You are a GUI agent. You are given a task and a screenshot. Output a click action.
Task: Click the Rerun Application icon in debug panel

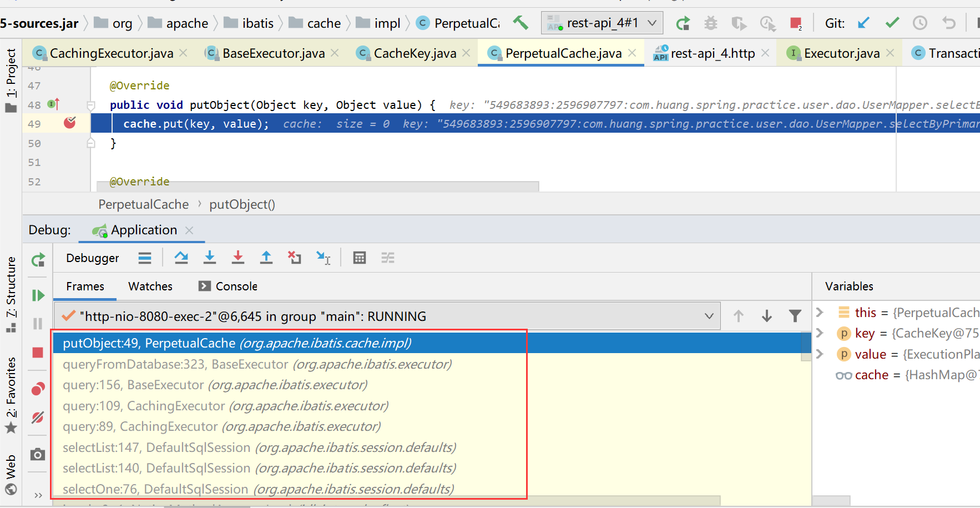[38, 259]
